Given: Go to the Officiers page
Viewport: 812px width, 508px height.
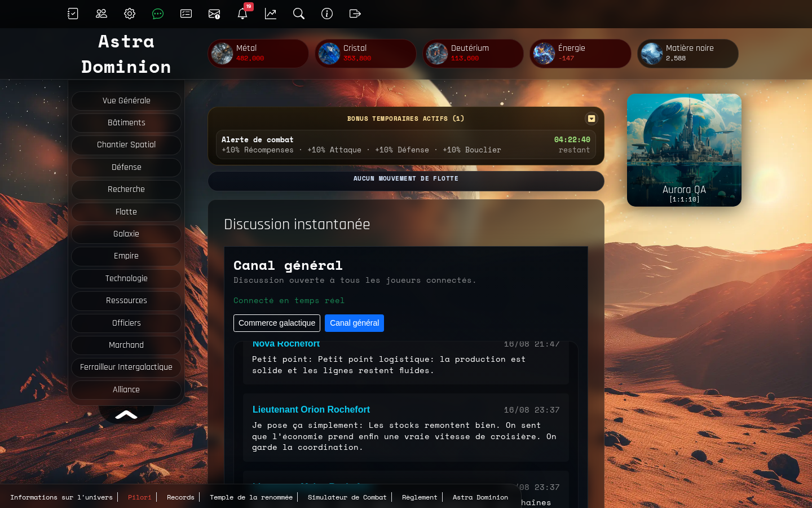Looking at the screenshot, I should pyautogui.click(x=126, y=323).
